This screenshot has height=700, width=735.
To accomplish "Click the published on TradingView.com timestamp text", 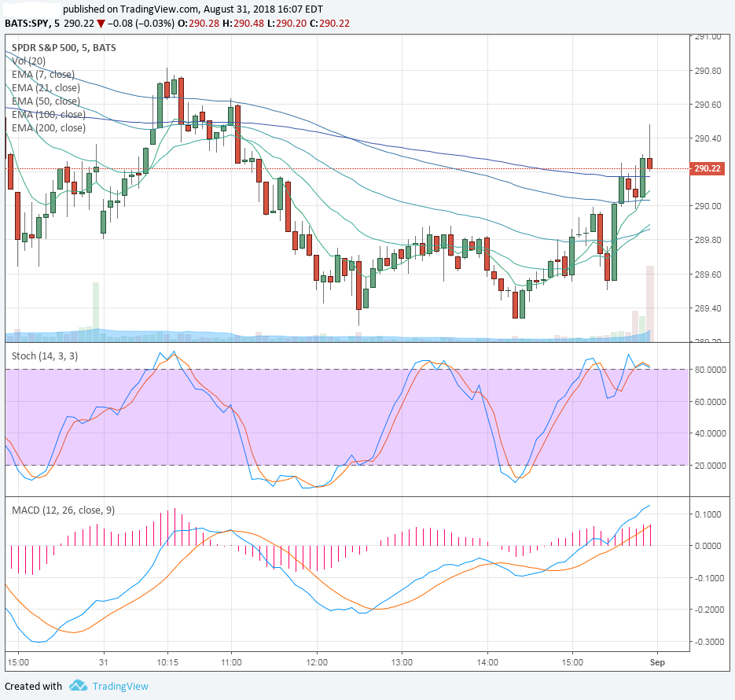I will 193,9.
